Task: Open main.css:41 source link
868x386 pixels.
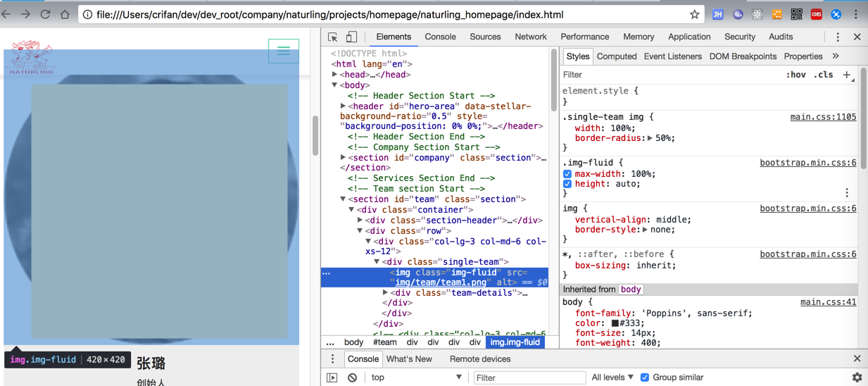Action: (x=828, y=301)
